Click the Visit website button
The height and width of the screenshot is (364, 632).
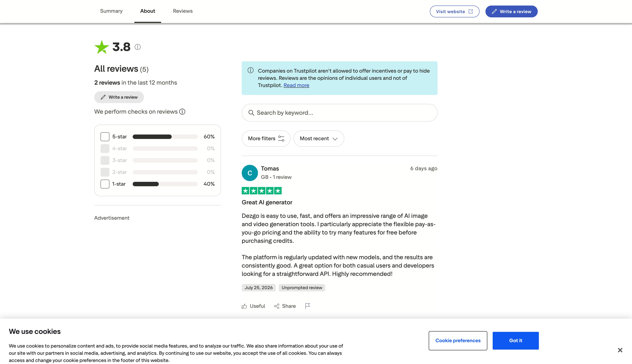454,11
